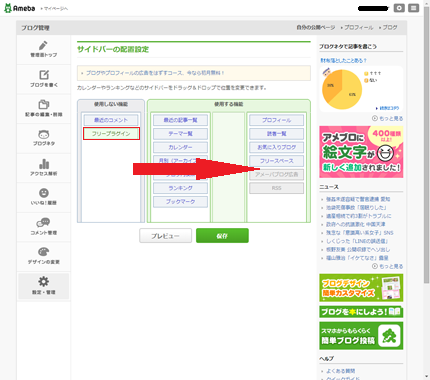Open news headline ending 中国天津

click(356, 224)
